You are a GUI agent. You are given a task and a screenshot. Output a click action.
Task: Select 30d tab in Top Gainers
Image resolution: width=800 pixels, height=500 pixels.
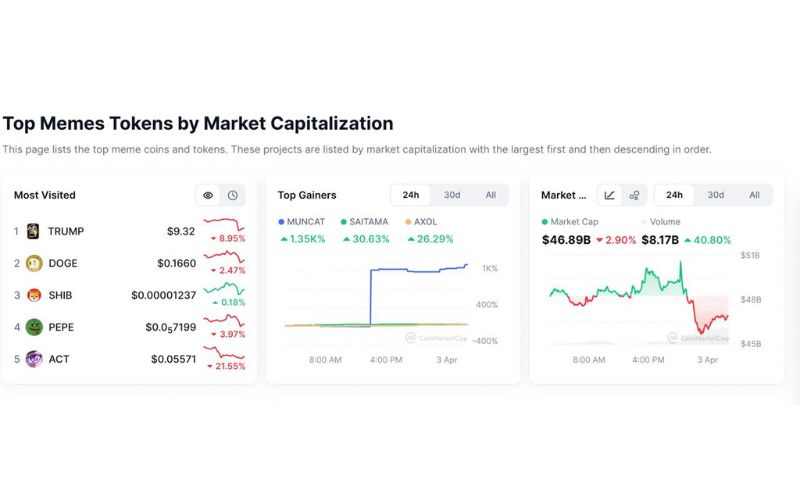452,195
